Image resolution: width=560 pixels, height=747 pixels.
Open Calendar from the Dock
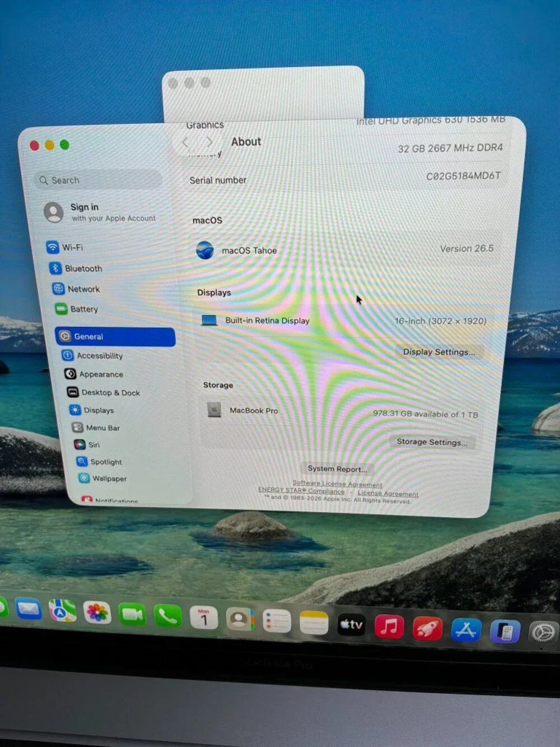tap(204, 618)
